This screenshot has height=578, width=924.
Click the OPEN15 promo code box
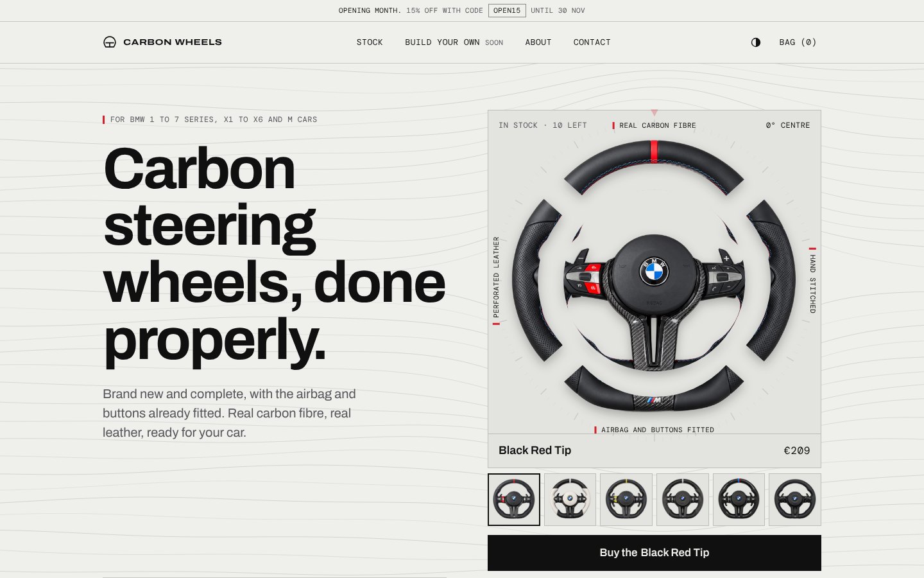pos(507,11)
